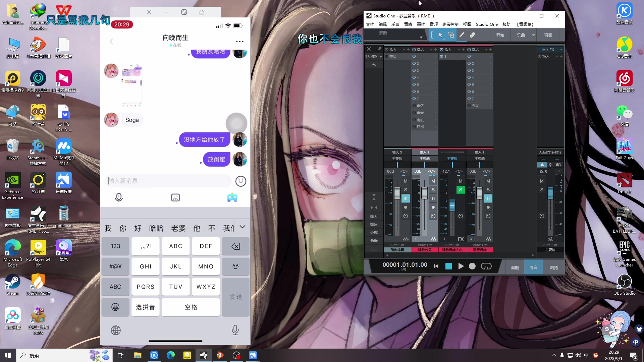Viewport: 644px width, 362px height.
Task: Tap the globe language key on keyboard
Action: tap(116, 330)
